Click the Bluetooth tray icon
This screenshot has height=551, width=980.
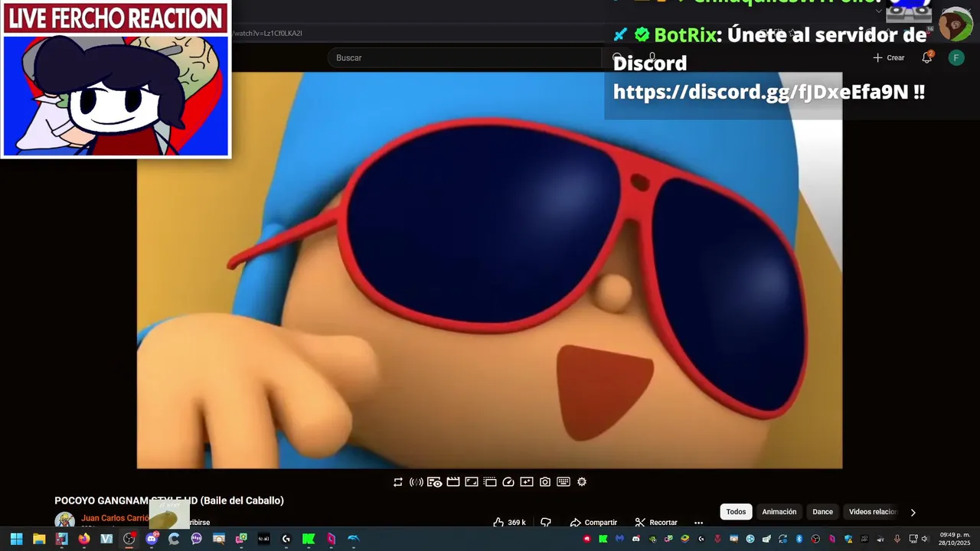tap(799, 539)
